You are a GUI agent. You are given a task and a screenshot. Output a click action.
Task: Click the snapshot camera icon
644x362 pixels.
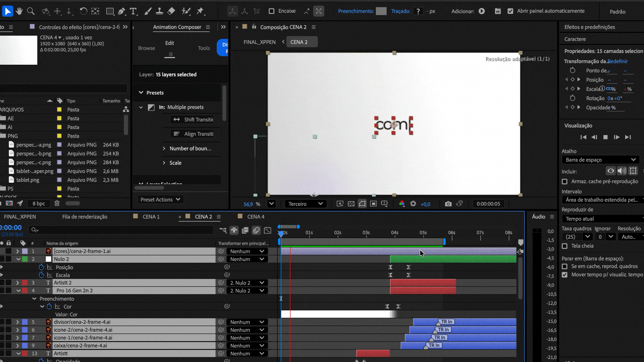pyautogui.click(x=448, y=204)
